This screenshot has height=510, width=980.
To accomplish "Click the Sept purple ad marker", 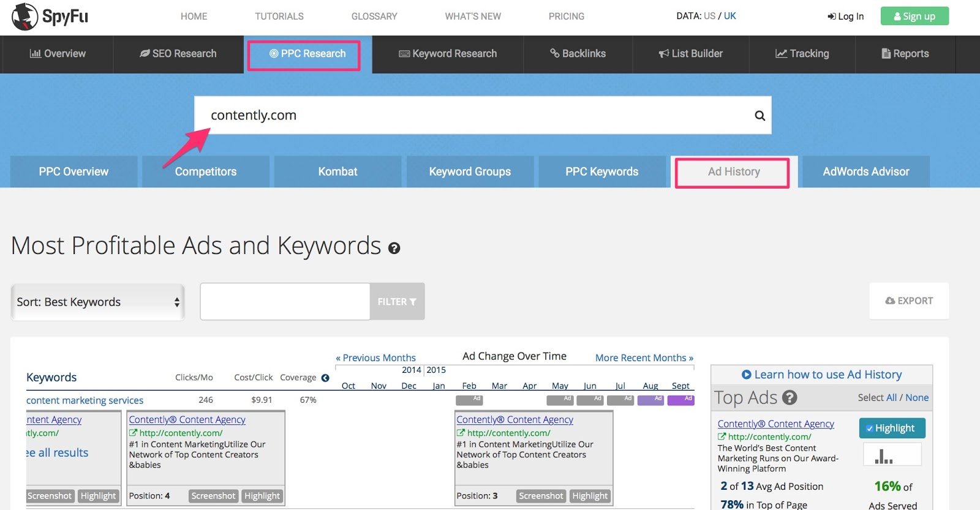I will [680, 400].
